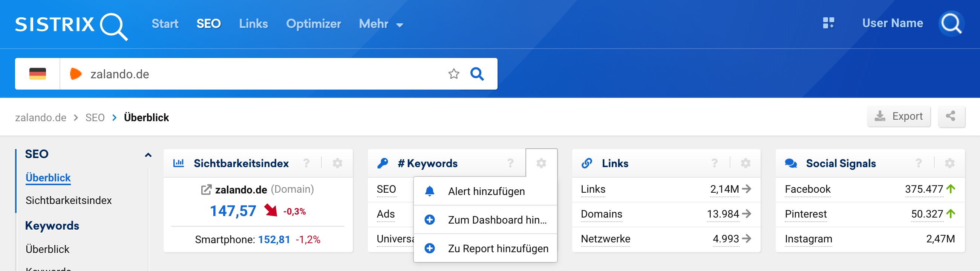The width and height of the screenshot is (980, 271).
Task: Open the Links card gear settings
Action: (745, 163)
